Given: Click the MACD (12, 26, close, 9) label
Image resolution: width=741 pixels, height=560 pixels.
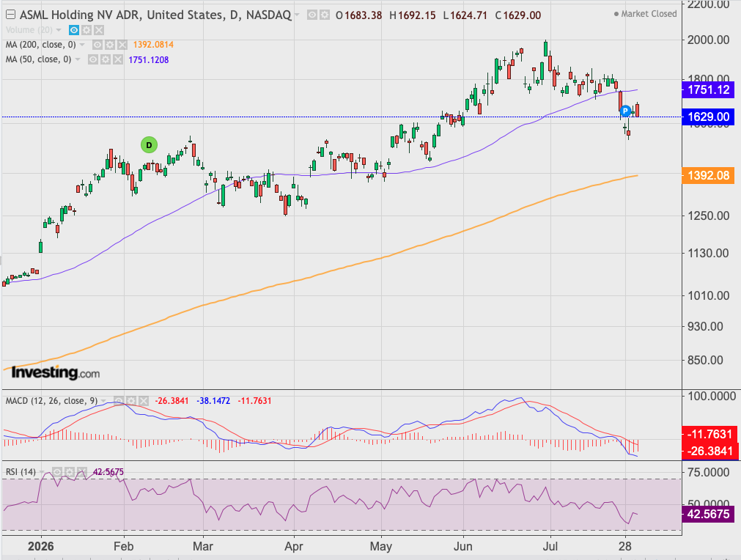Looking at the screenshot, I should 51,401.
